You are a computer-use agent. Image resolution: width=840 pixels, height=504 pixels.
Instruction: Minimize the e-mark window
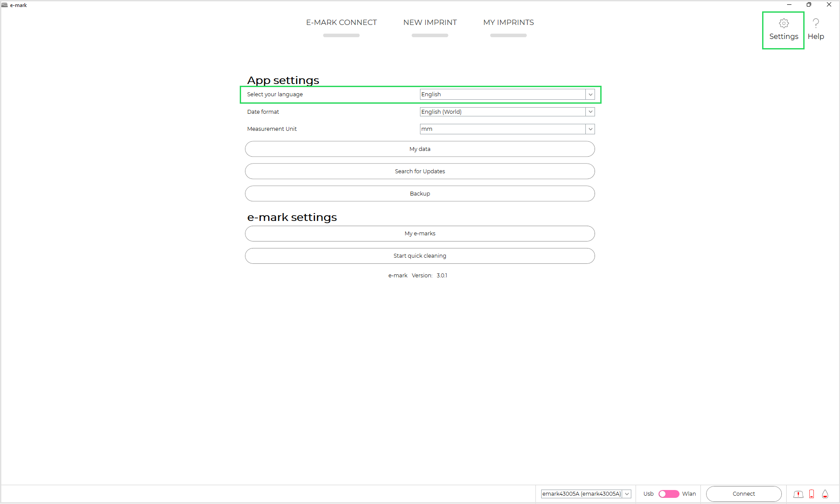pos(789,5)
